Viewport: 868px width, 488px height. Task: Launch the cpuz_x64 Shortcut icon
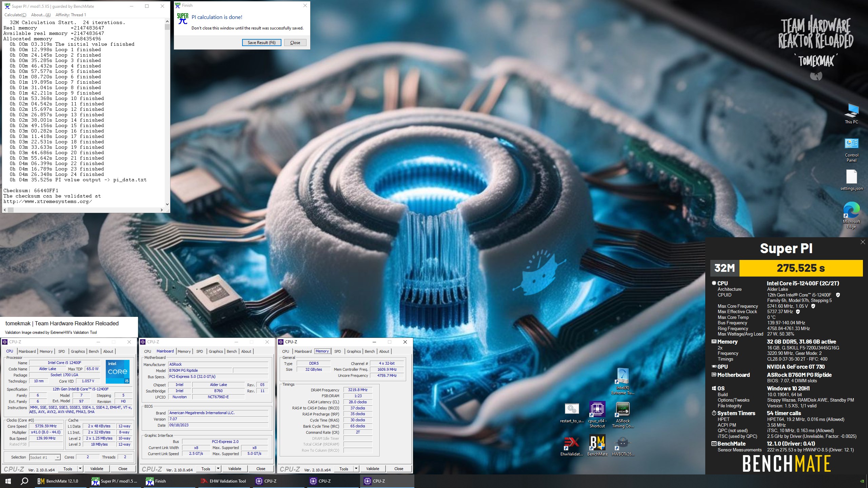(x=597, y=414)
